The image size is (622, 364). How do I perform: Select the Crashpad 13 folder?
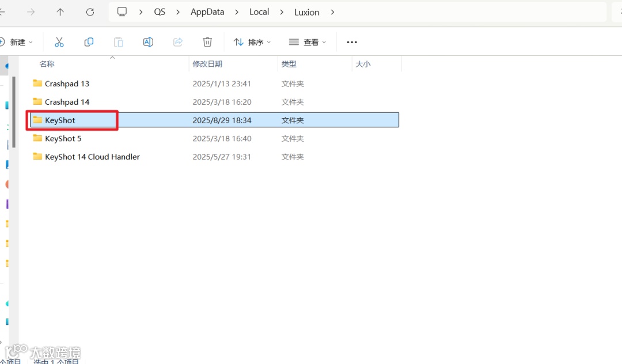(67, 84)
